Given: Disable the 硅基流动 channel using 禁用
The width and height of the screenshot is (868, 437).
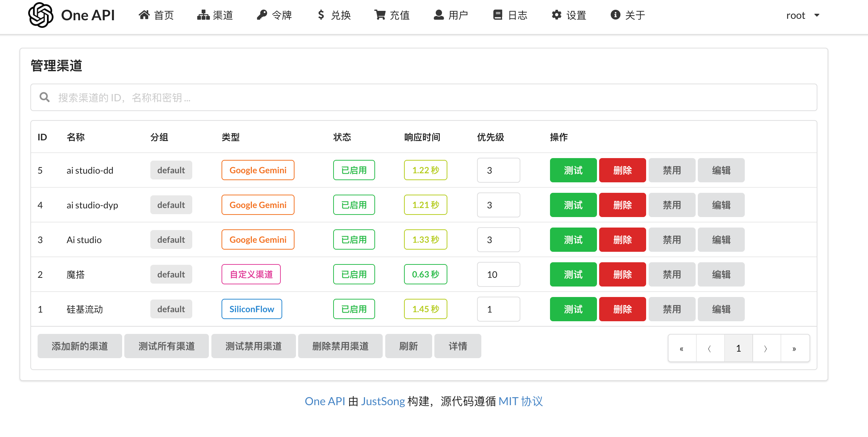Looking at the screenshot, I should 672,309.
